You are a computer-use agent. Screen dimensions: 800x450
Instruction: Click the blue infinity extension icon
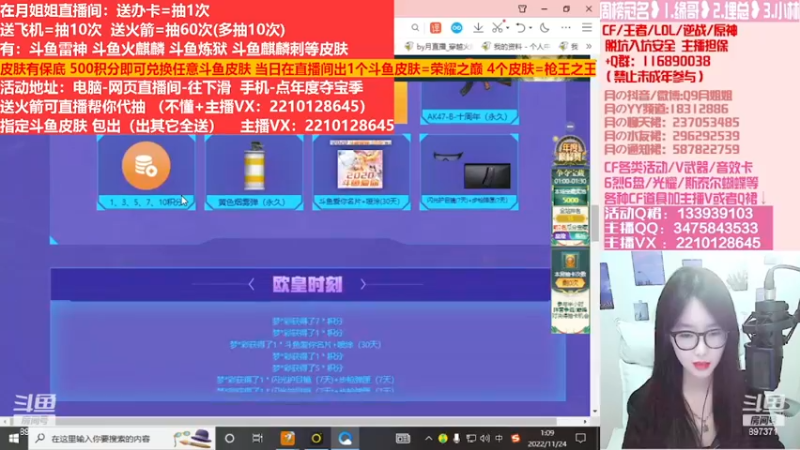(457, 28)
